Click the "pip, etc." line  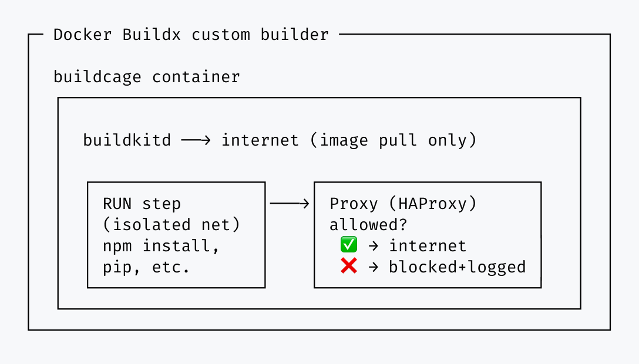147,267
